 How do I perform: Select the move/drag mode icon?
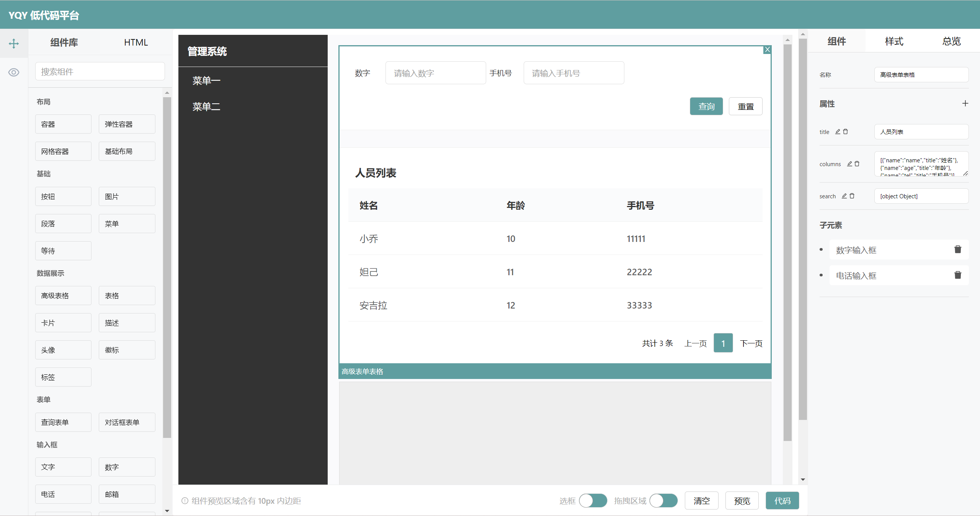14,43
